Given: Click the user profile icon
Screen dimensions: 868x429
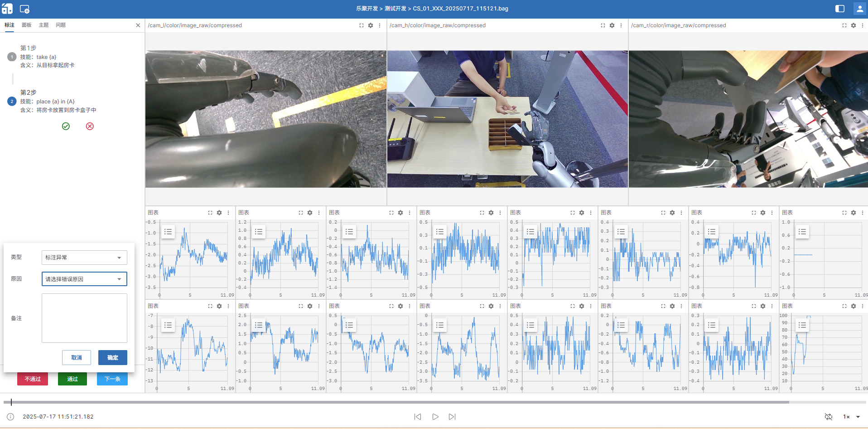Looking at the screenshot, I should coord(859,9).
